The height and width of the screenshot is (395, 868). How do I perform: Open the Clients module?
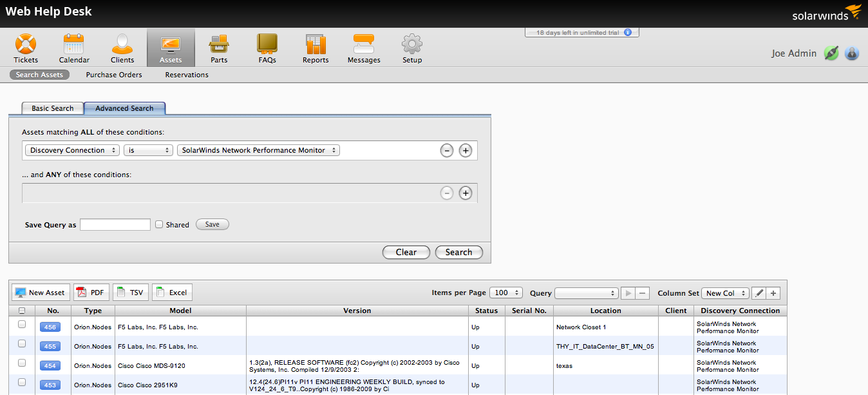[122, 49]
